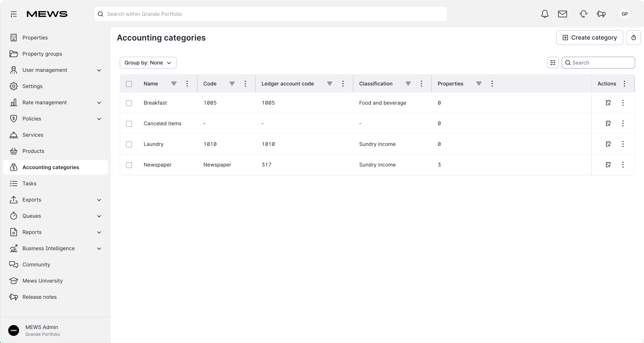
Task: Go to Properties in sidebar
Action: [55, 38]
